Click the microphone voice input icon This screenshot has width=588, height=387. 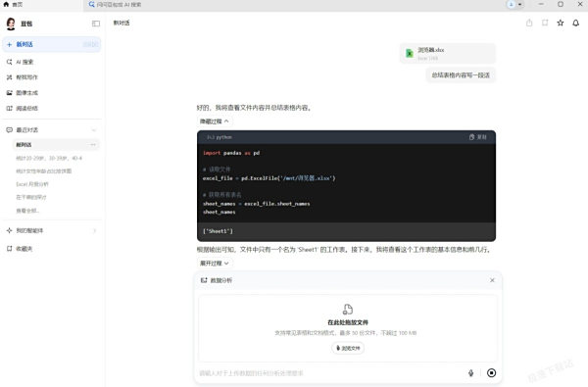point(471,372)
